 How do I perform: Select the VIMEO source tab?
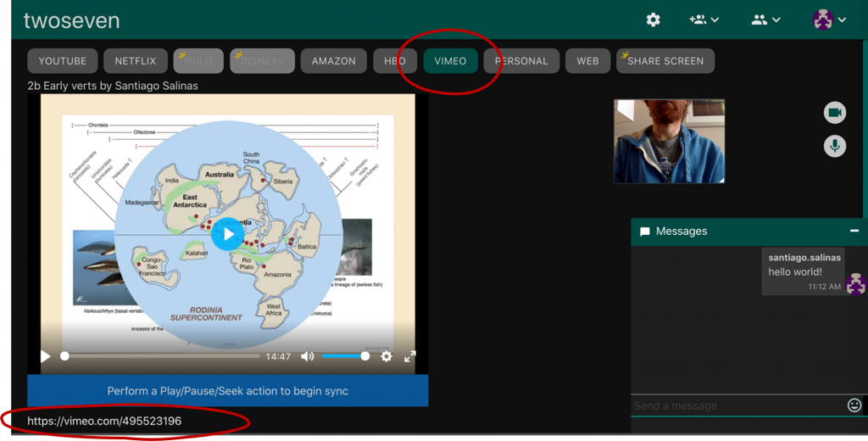[x=450, y=61]
